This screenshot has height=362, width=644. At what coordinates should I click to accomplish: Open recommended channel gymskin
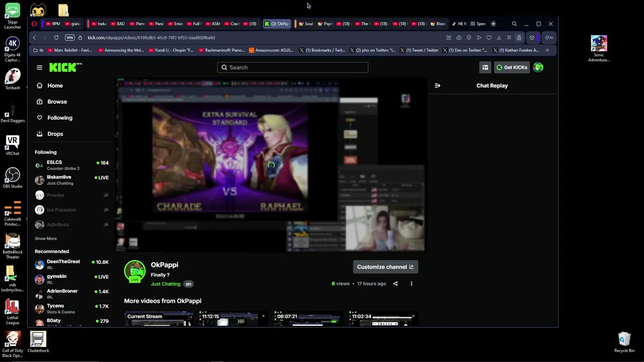coord(72,279)
